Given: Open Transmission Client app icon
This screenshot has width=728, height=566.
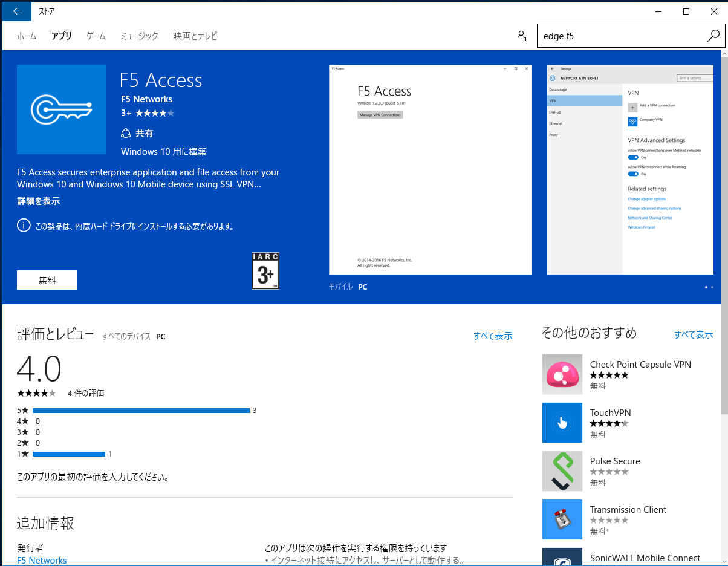Looking at the screenshot, I should (562, 519).
